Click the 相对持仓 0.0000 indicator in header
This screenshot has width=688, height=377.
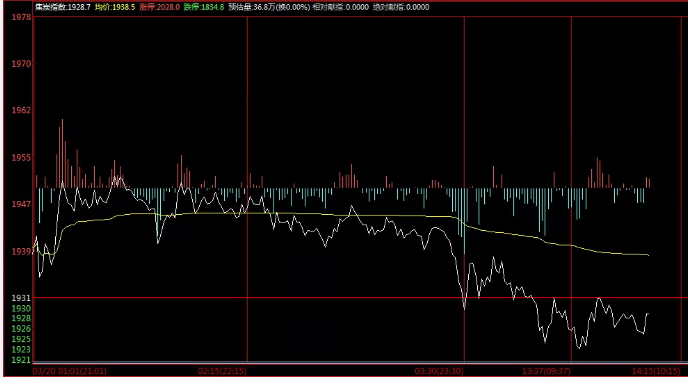click(x=340, y=7)
